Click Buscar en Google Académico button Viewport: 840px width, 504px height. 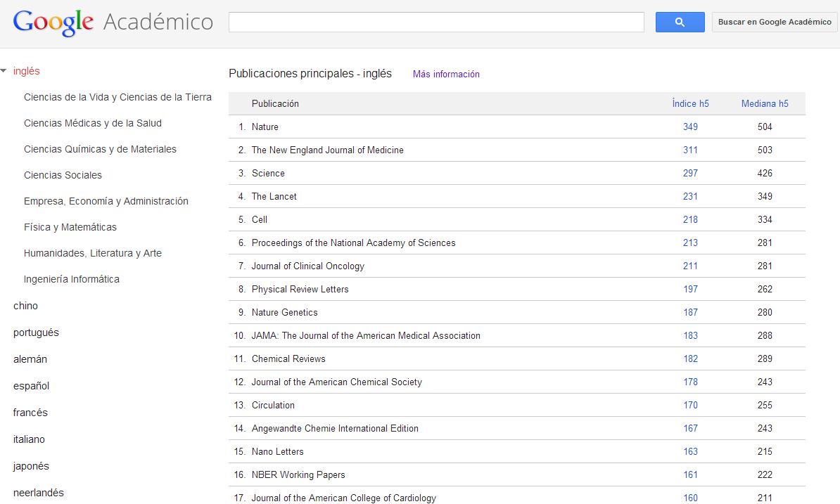click(775, 22)
